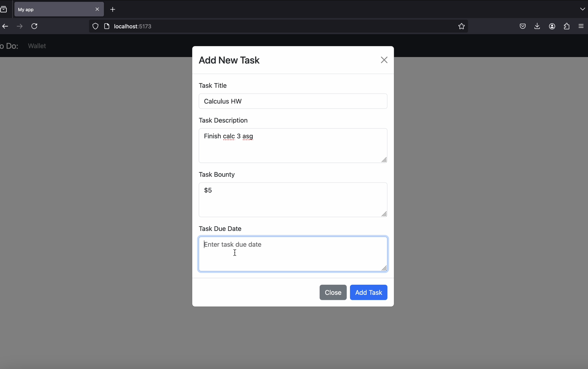Open the extensions puzzle icon

(x=567, y=26)
